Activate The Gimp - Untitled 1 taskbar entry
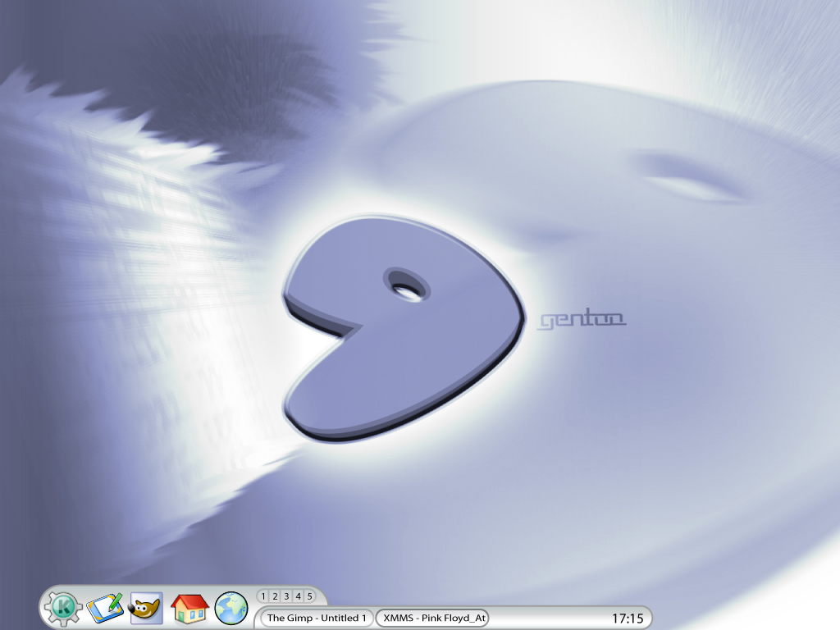This screenshot has height=630, width=840. pos(316,618)
